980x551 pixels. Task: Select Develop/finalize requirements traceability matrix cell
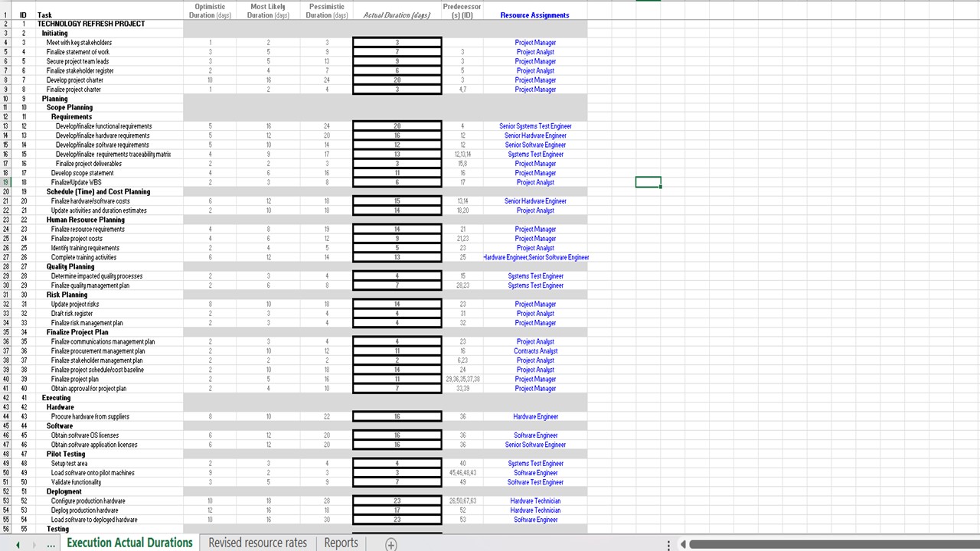(113, 155)
